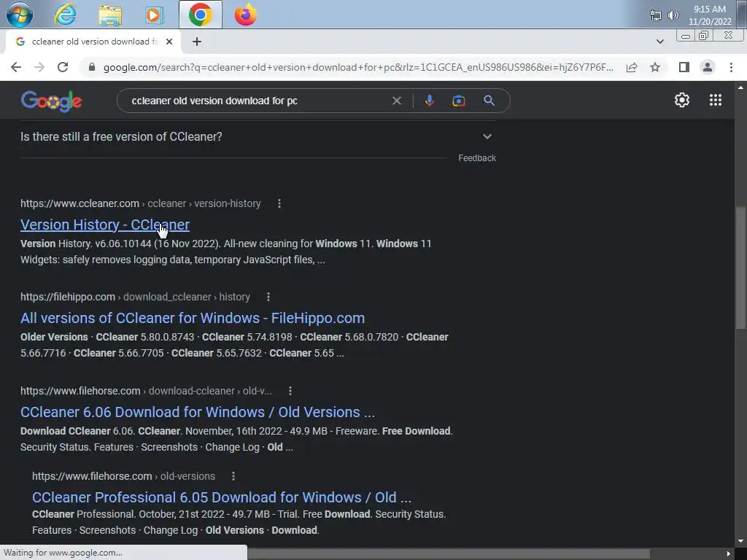Open the Google apps grid
Image resolution: width=747 pixels, height=560 pixels.
(x=715, y=100)
